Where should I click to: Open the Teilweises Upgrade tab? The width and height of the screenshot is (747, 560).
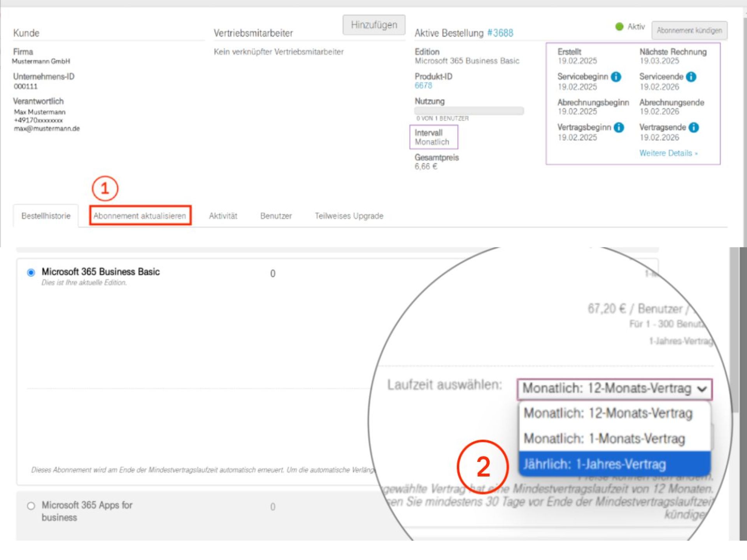tap(349, 216)
